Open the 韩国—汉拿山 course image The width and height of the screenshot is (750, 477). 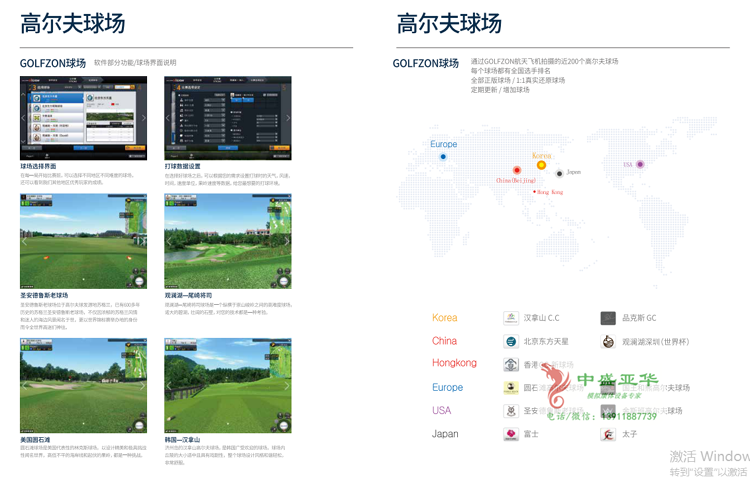click(x=228, y=385)
